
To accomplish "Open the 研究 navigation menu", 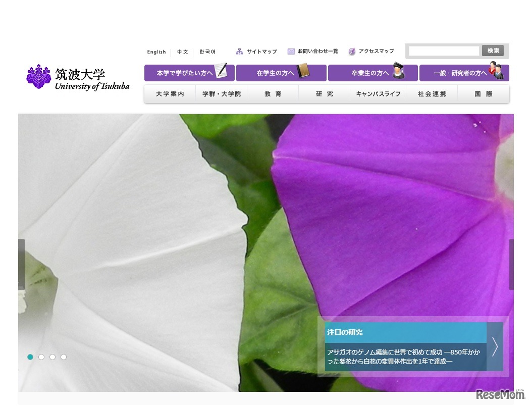I will point(324,93).
